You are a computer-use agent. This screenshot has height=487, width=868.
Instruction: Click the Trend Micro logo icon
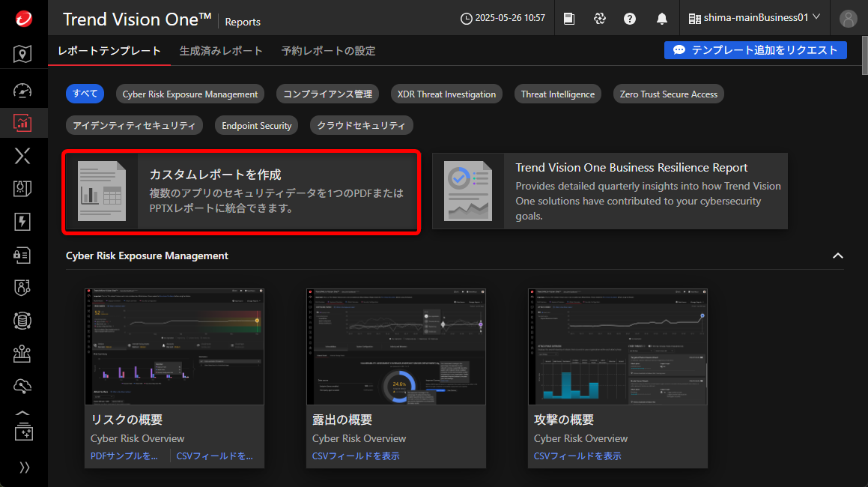coord(23,18)
